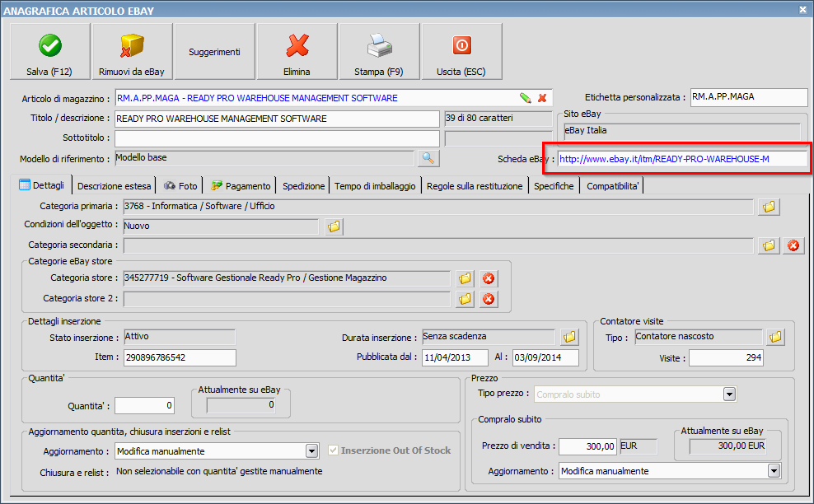Click the Al date field 03/09/2014
The image size is (814, 504).
(545, 357)
